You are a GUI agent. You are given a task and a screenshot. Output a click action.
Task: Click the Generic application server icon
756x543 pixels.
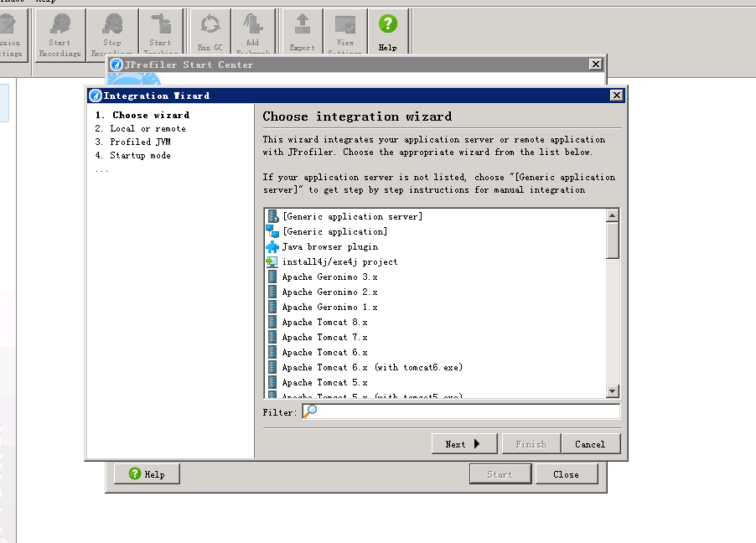click(273, 216)
